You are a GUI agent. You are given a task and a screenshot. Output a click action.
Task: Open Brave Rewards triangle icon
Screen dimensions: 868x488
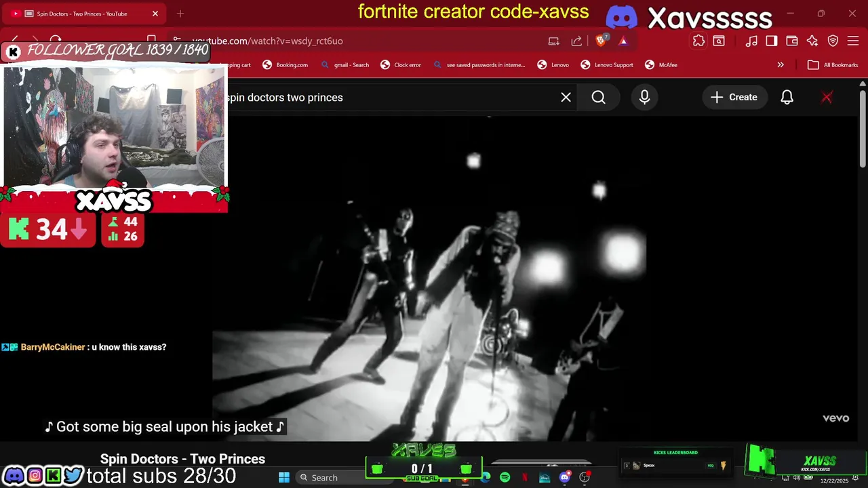tap(623, 41)
